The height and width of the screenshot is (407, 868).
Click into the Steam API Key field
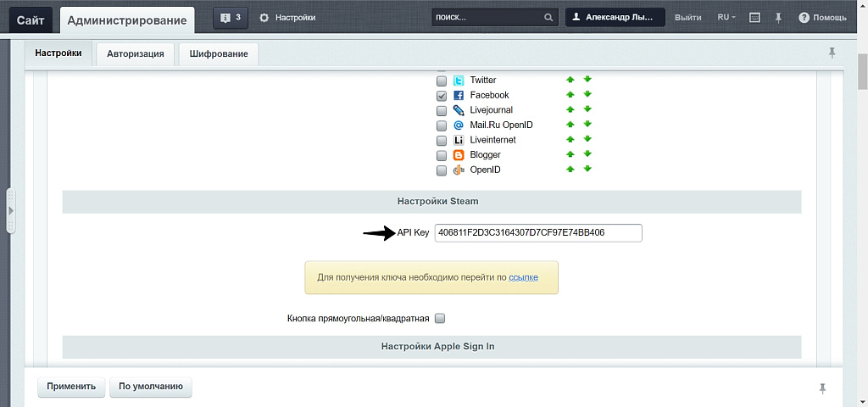537,232
